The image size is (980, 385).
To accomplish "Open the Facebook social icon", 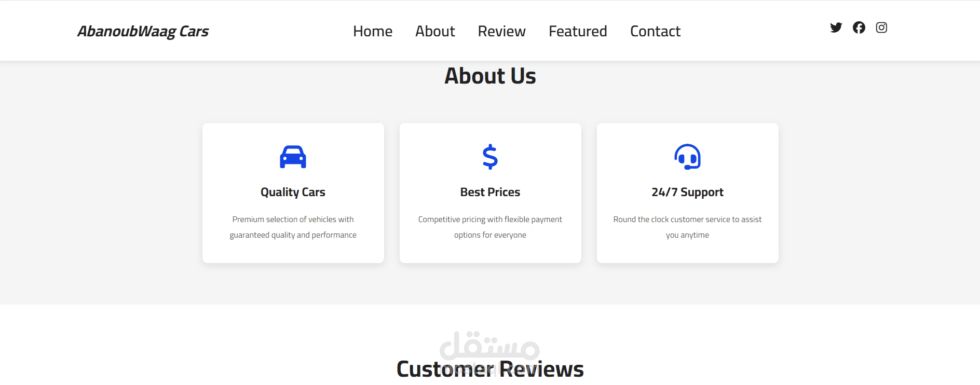I will pos(859,27).
